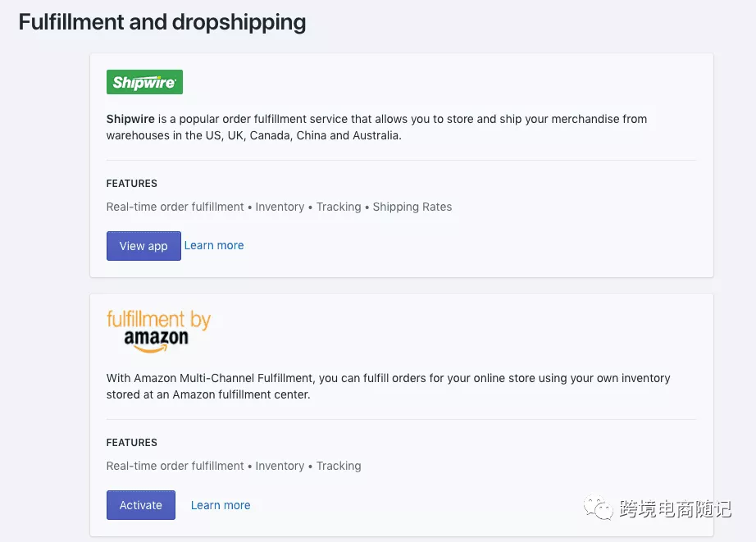Open Learn more link under Amazon fulfillment
756x542 pixels.
221,505
